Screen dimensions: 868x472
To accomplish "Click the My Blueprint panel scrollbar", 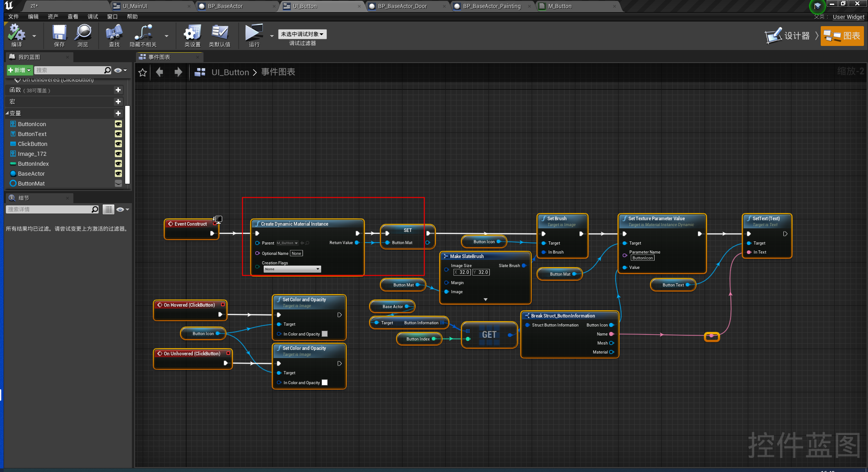I will pos(127,144).
